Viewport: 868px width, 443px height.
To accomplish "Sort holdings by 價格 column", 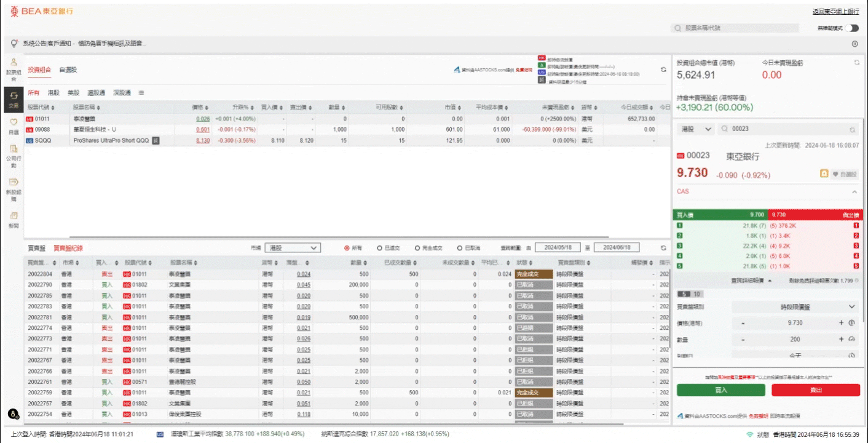I will pos(200,107).
